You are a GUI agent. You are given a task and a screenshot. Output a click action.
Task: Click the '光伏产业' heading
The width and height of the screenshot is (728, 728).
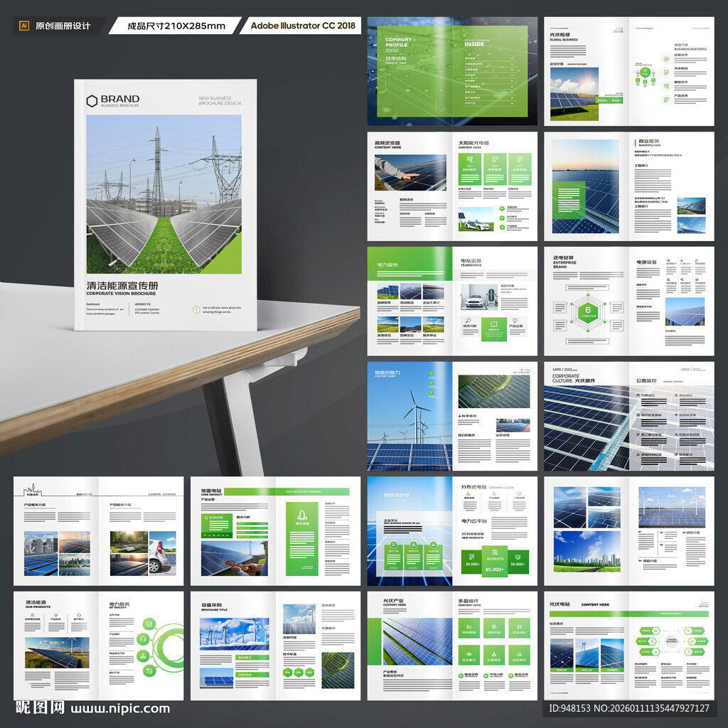[x=393, y=601]
